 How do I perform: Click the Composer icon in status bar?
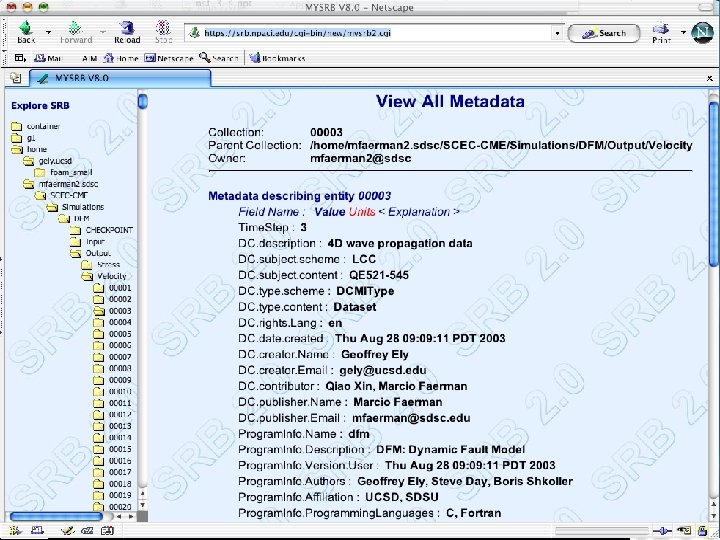coord(68,530)
